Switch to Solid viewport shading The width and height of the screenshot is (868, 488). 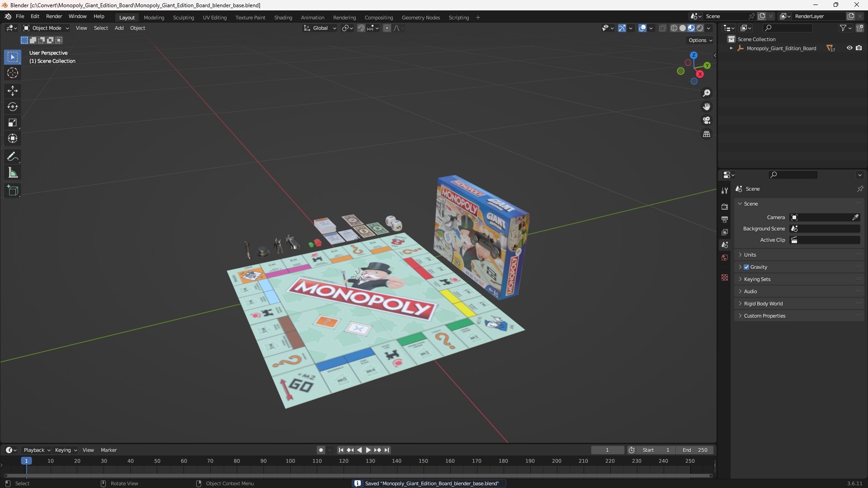(x=683, y=28)
